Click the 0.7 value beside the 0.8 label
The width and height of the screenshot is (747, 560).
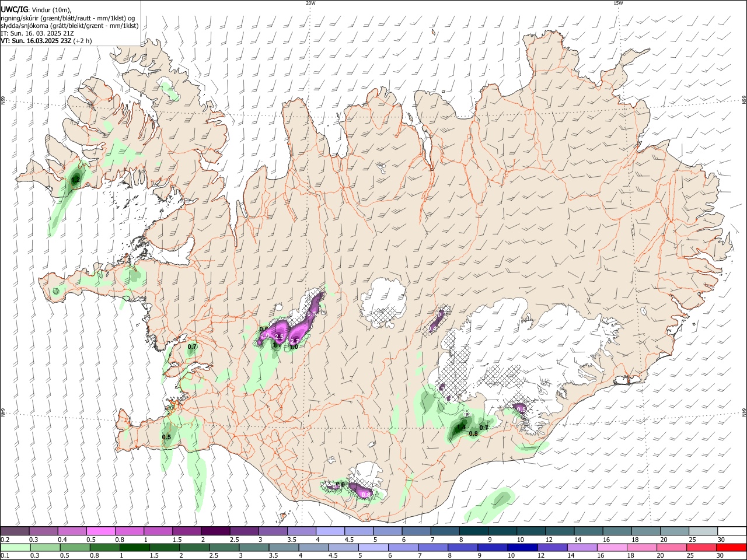pos(484,428)
